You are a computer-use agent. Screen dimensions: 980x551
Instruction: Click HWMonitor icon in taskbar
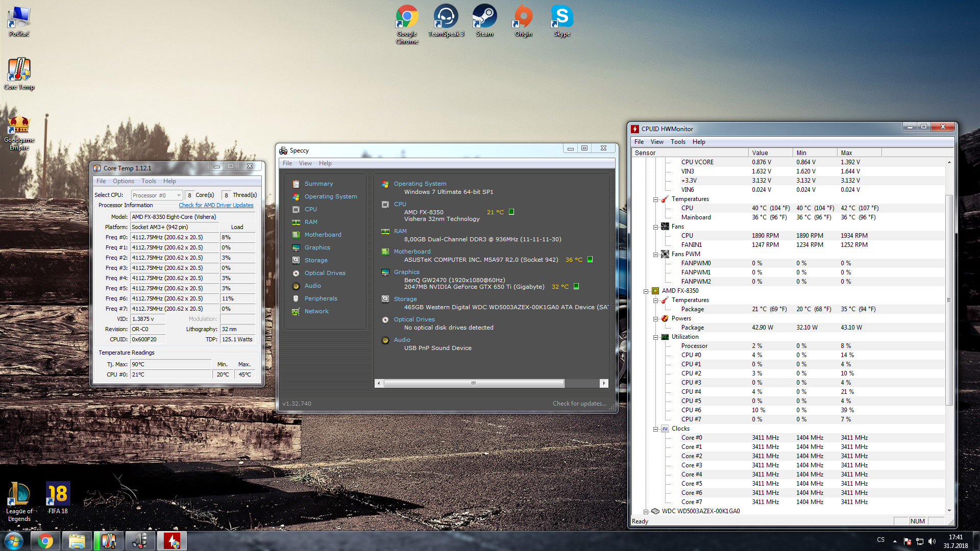171,541
